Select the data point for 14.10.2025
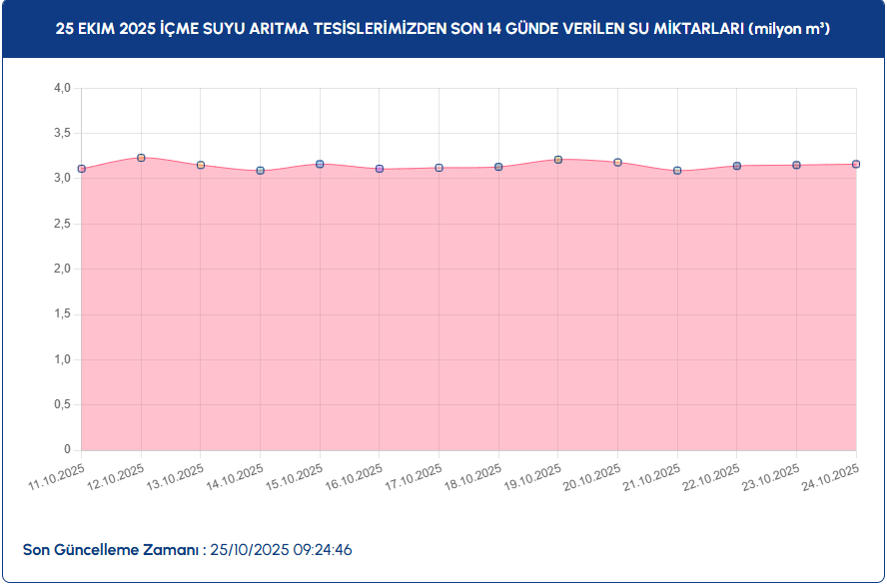887x588 pixels. [261, 171]
